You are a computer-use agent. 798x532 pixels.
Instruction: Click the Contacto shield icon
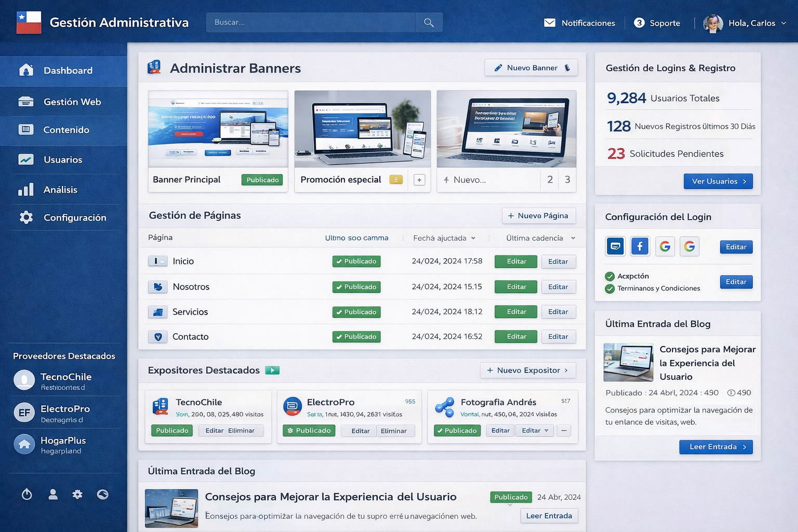click(x=158, y=337)
